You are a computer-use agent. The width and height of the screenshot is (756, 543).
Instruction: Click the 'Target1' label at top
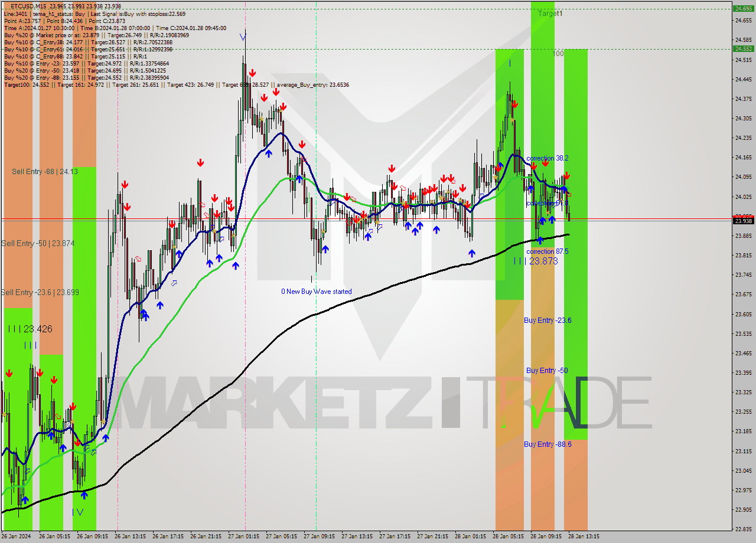click(550, 13)
